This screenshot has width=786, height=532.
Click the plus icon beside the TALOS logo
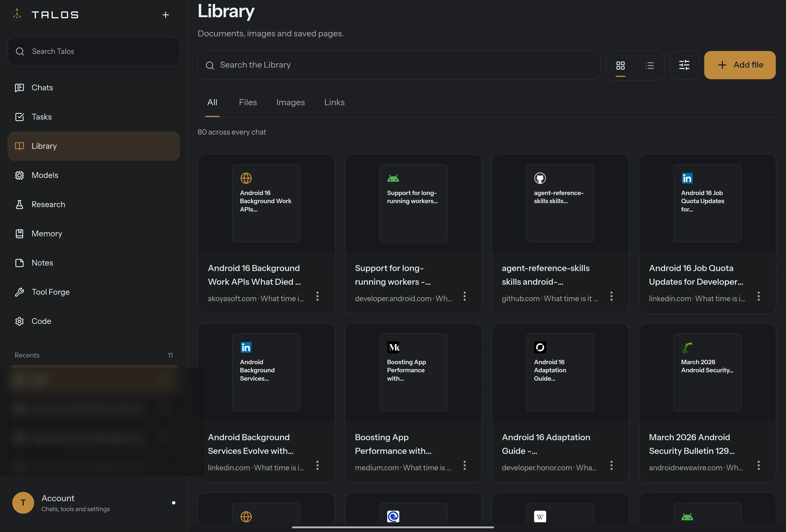coord(165,15)
